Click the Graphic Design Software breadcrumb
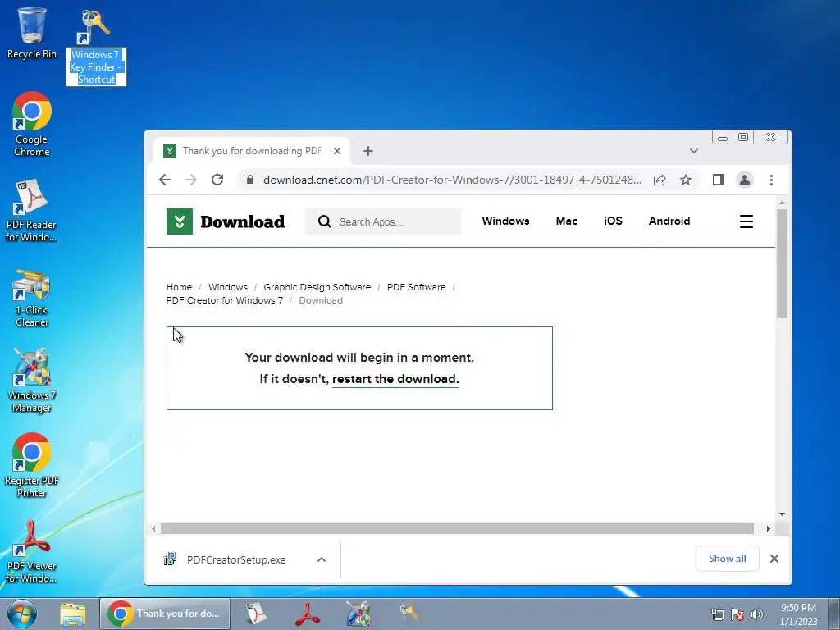The image size is (840, 630). 317,287
